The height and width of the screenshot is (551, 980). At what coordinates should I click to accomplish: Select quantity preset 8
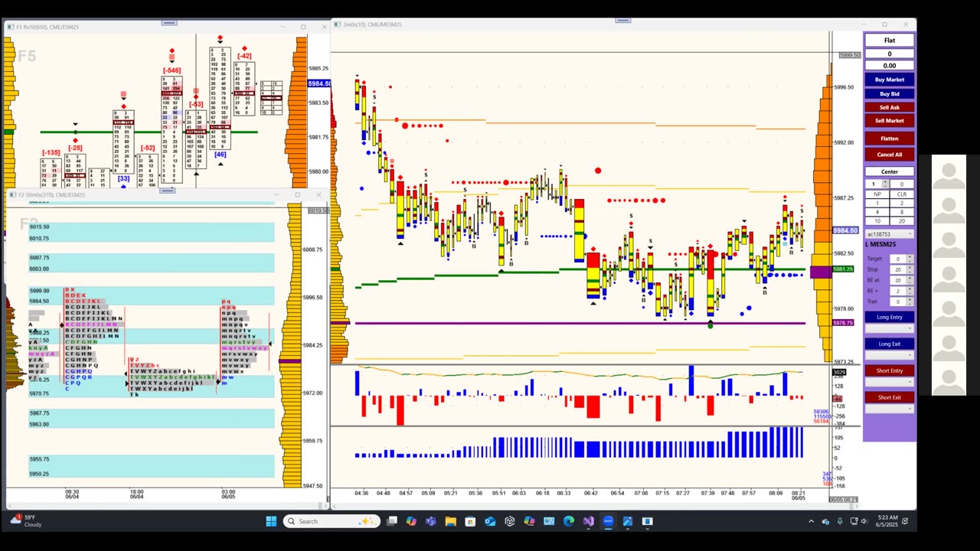tap(902, 212)
